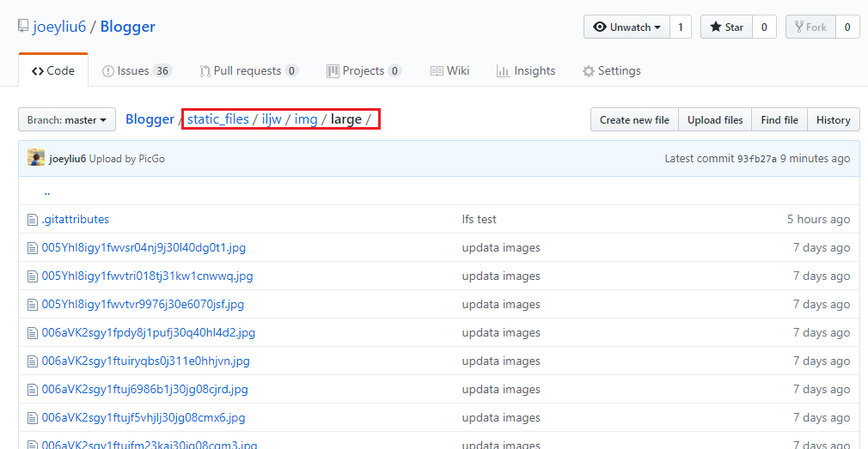
Task: Open the Issues tab with 36 issues
Action: [137, 70]
